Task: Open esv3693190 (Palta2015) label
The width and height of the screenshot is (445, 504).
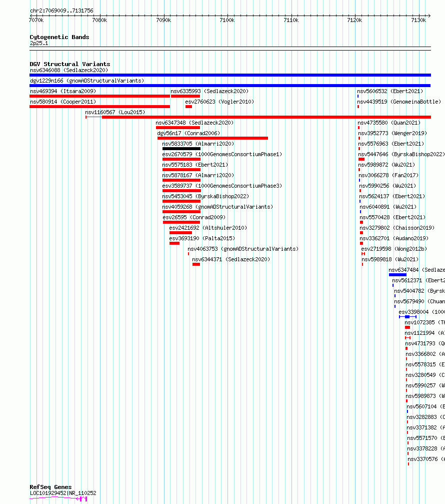Action: click(202, 239)
